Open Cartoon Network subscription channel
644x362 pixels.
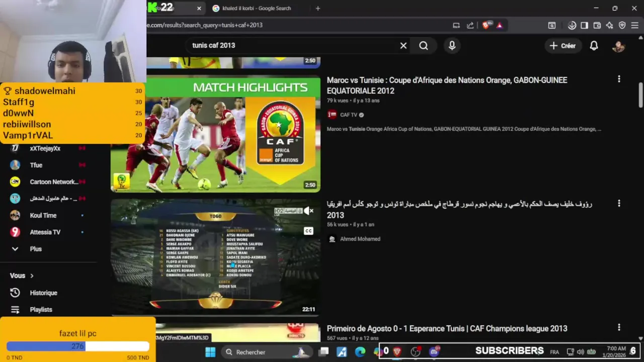53,182
